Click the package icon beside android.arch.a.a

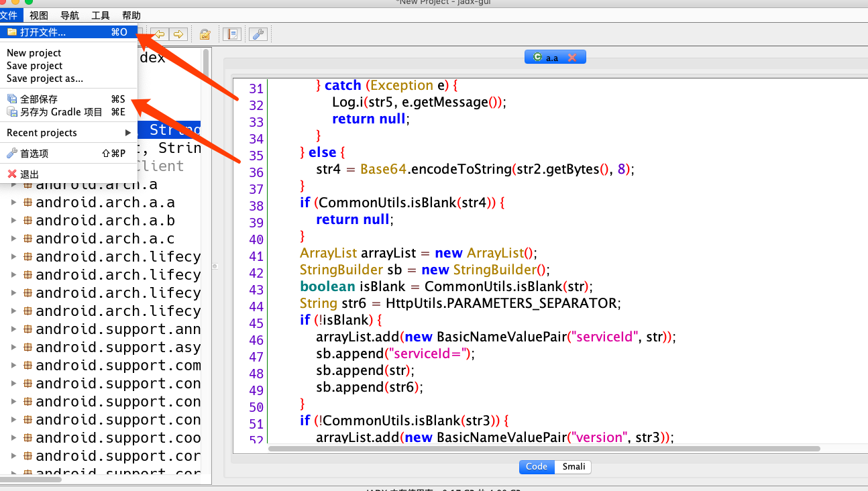(28, 202)
